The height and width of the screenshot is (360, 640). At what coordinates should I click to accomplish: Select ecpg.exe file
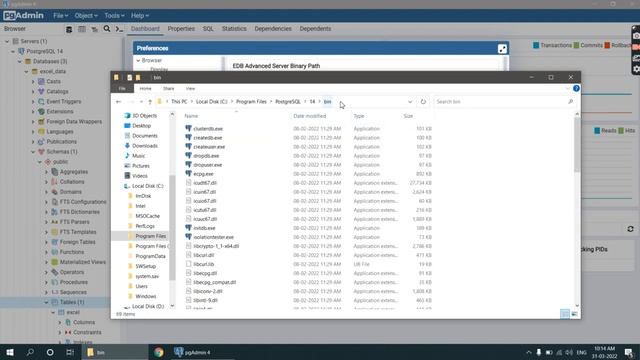tap(203, 173)
